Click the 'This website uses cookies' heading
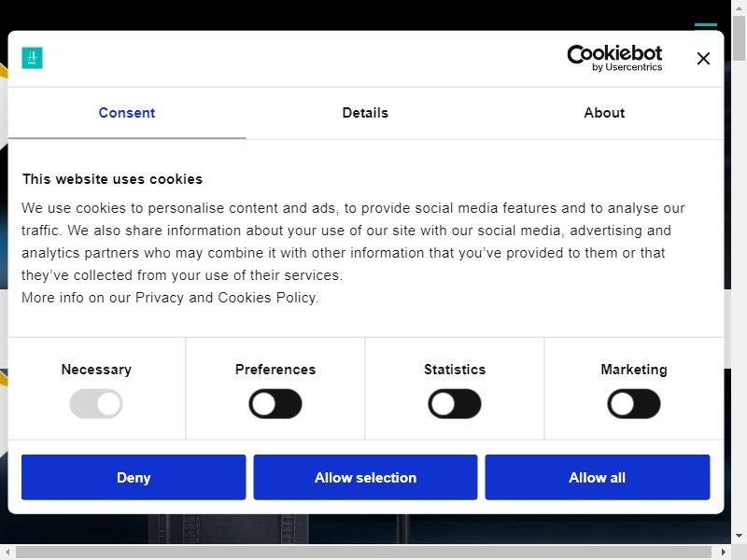 [x=112, y=179]
